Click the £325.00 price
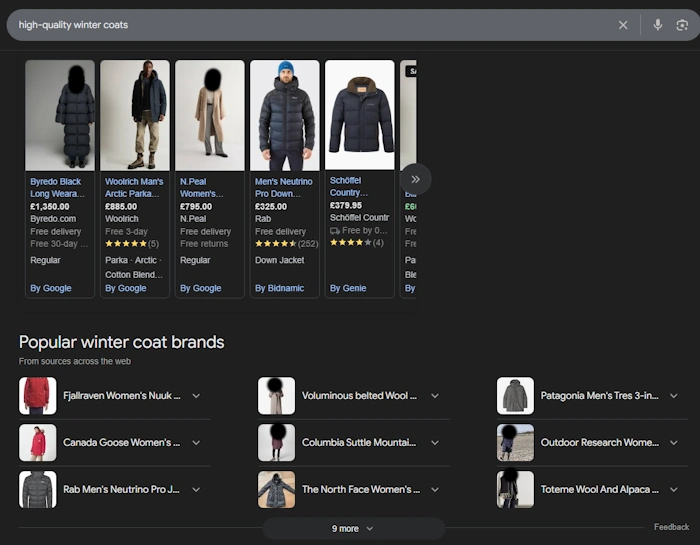The height and width of the screenshot is (545, 700). pyautogui.click(x=271, y=207)
